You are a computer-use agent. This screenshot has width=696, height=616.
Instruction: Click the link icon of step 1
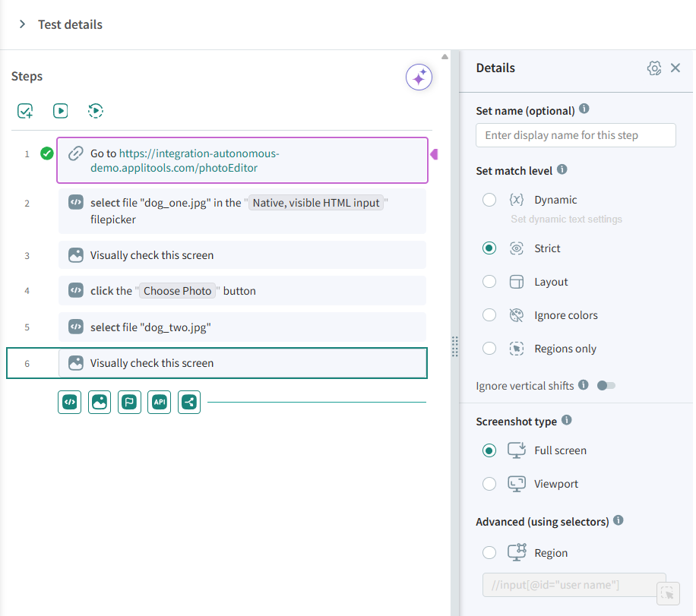click(76, 153)
